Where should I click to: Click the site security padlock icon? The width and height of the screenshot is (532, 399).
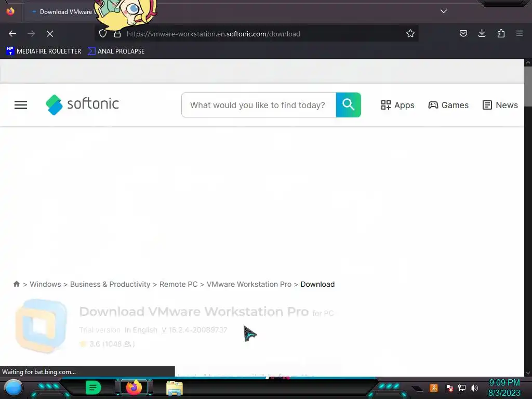click(x=117, y=34)
